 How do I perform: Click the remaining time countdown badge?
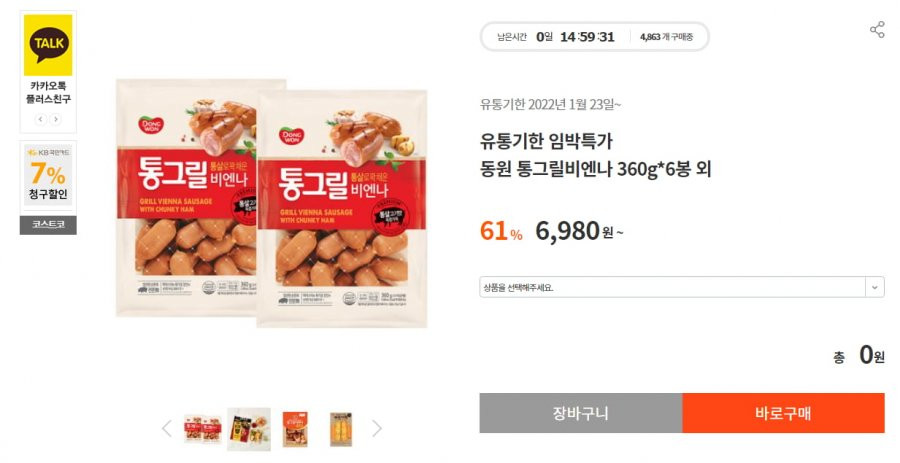[x=595, y=37]
